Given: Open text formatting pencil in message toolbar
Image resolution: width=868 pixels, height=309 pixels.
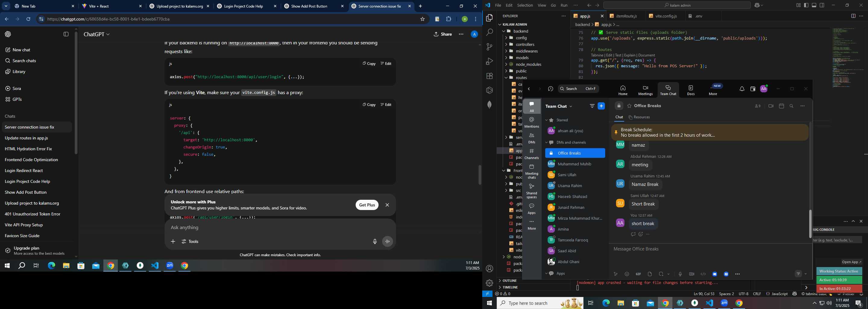Looking at the screenshot, I should [616, 274].
